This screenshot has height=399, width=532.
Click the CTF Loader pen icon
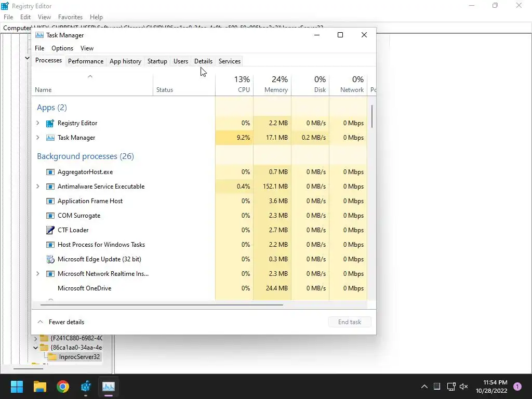(50, 230)
